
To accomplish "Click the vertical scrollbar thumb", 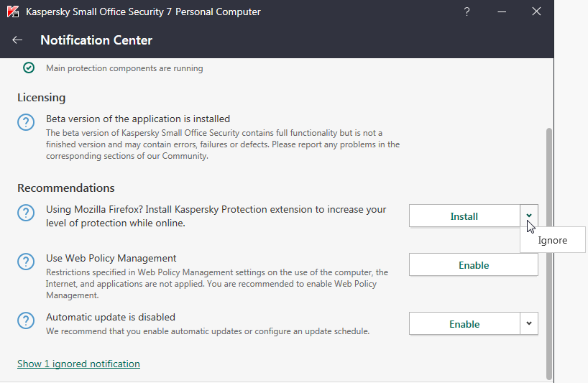I will pos(550,252).
